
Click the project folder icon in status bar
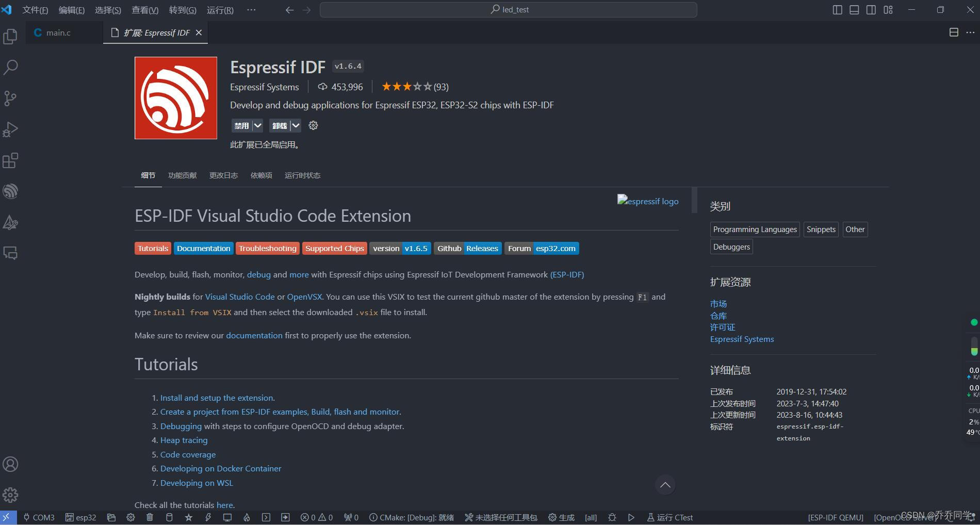pos(111,517)
